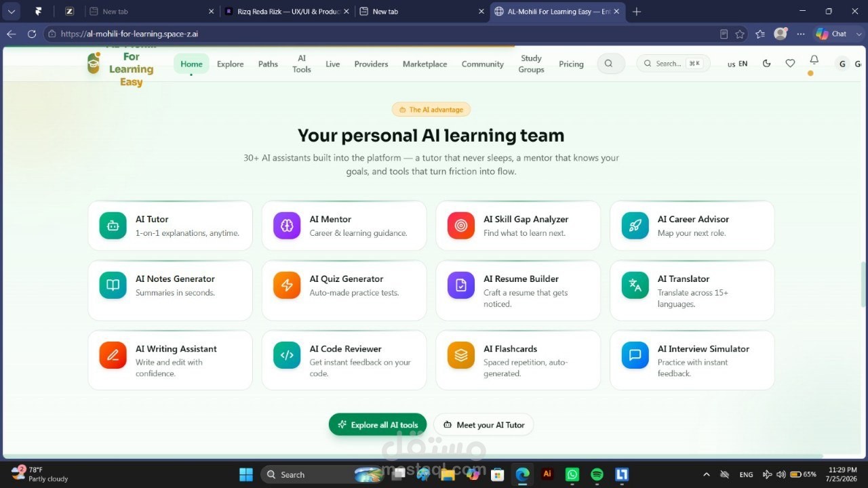Click the Explore all AI tools button
Image resolution: width=868 pixels, height=488 pixels.
pyautogui.click(x=378, y=425)
